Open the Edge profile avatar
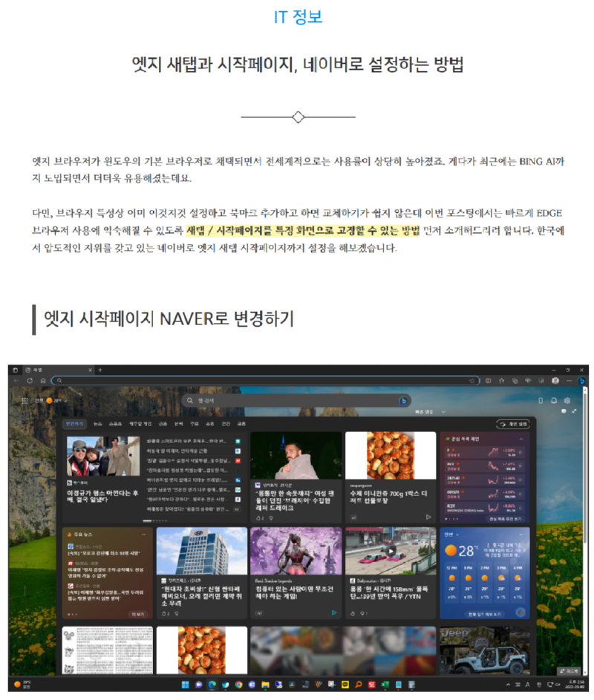The image size is (594, 700). (x=555, y=381)
